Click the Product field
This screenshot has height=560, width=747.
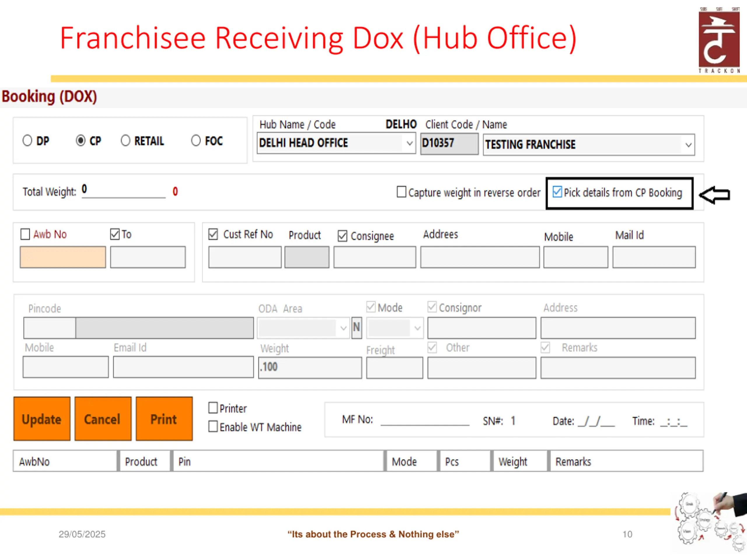pos(307,257)
